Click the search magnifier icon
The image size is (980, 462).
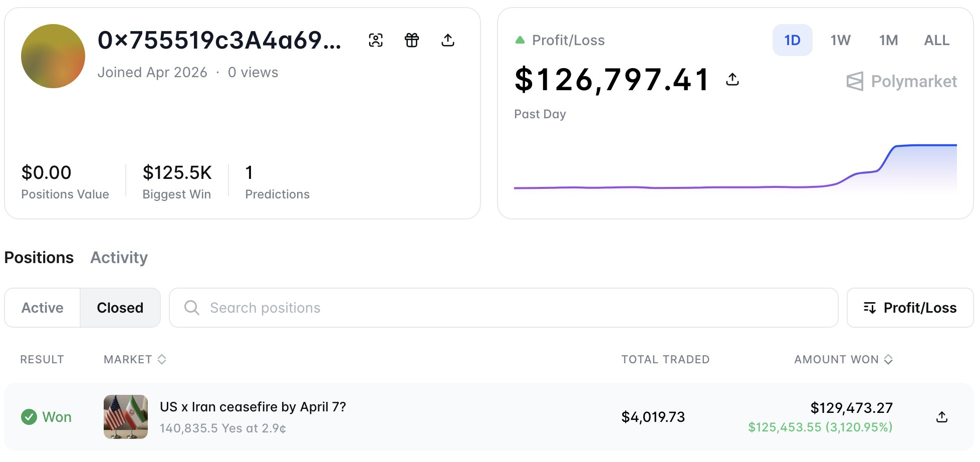[191, 308]
